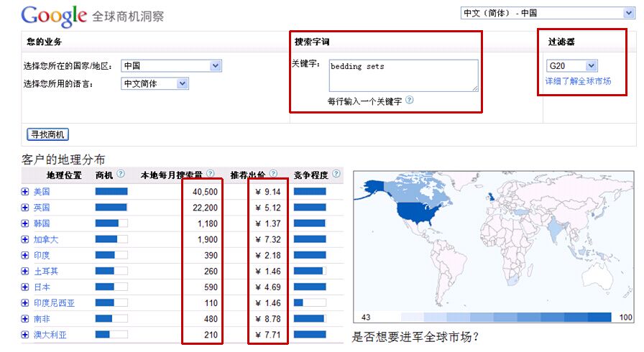Screen dimensions: 644x352
Task: Sort by the 竞争程度 column header
Action: 311,175
